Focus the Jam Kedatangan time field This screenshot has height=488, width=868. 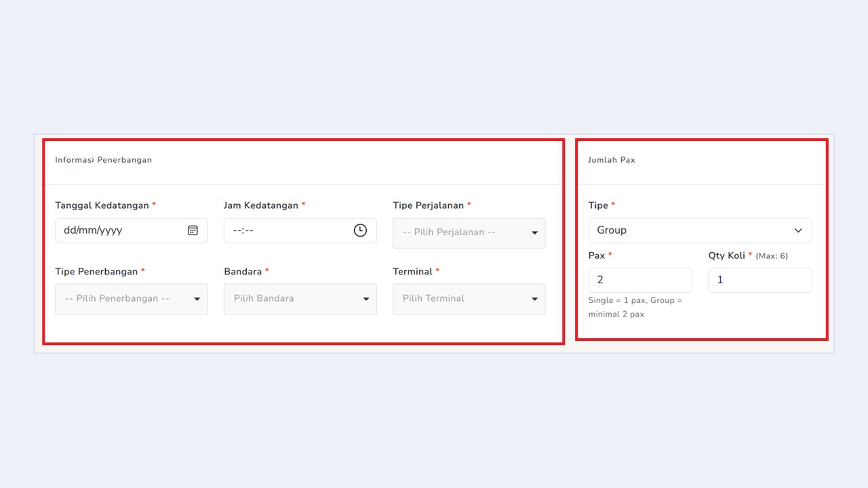tap(300, 230)
